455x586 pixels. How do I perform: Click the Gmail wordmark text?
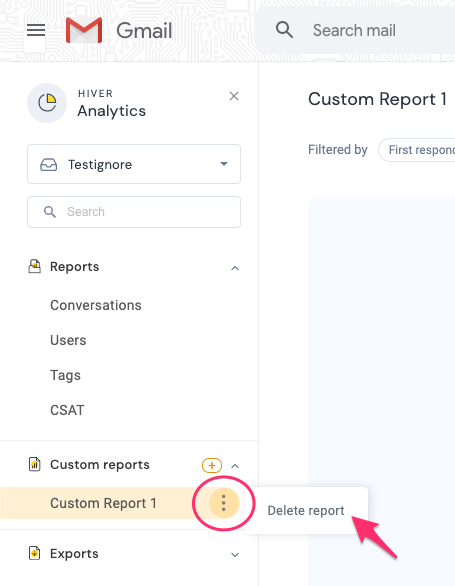pos(144,31)
